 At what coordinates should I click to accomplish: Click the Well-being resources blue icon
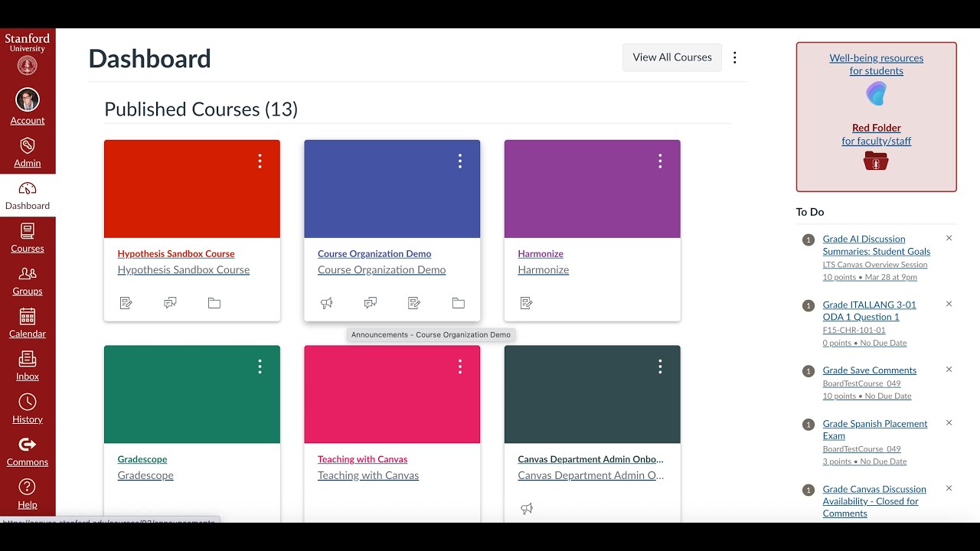tap(877, 94)
